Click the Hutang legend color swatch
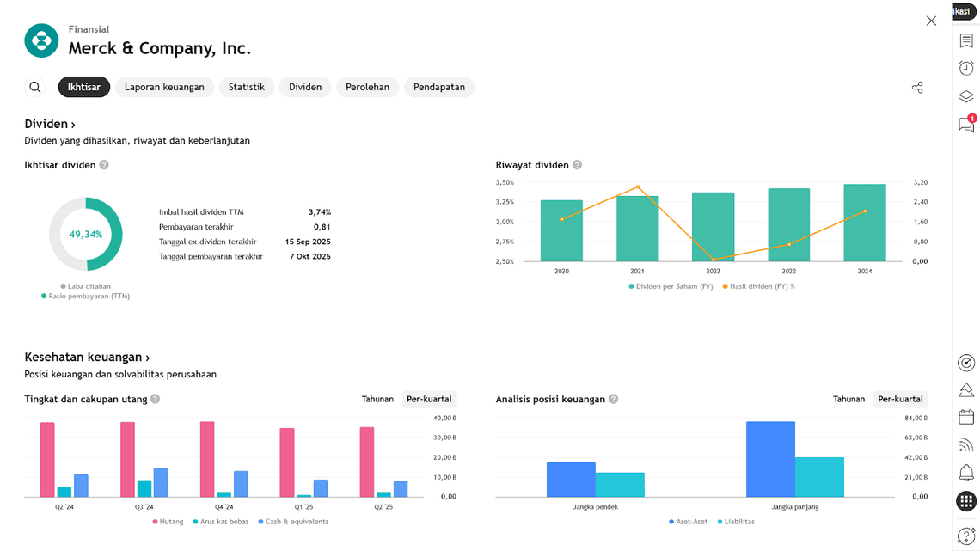The image size is (980, 551). (156, 522)
